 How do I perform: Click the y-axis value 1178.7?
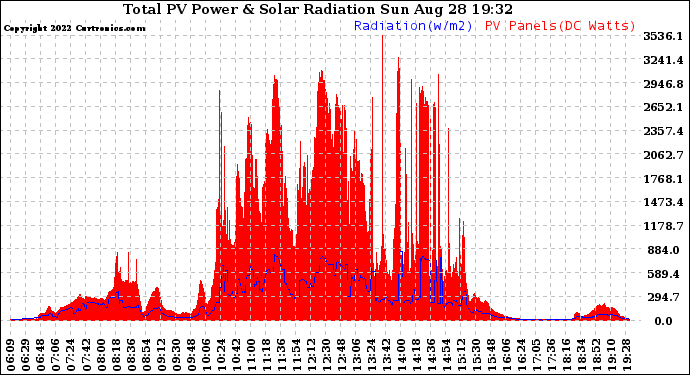(663, 226)
